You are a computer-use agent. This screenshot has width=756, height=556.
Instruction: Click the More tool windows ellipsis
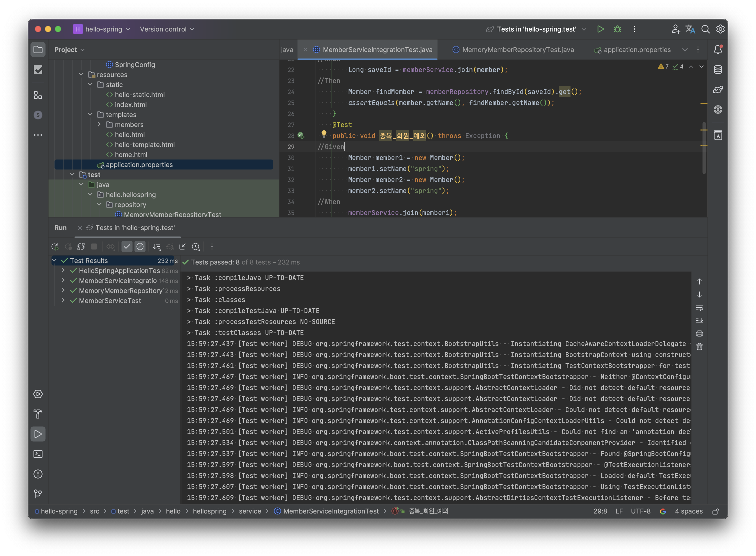pyautogui.click(x=38, y=135)
